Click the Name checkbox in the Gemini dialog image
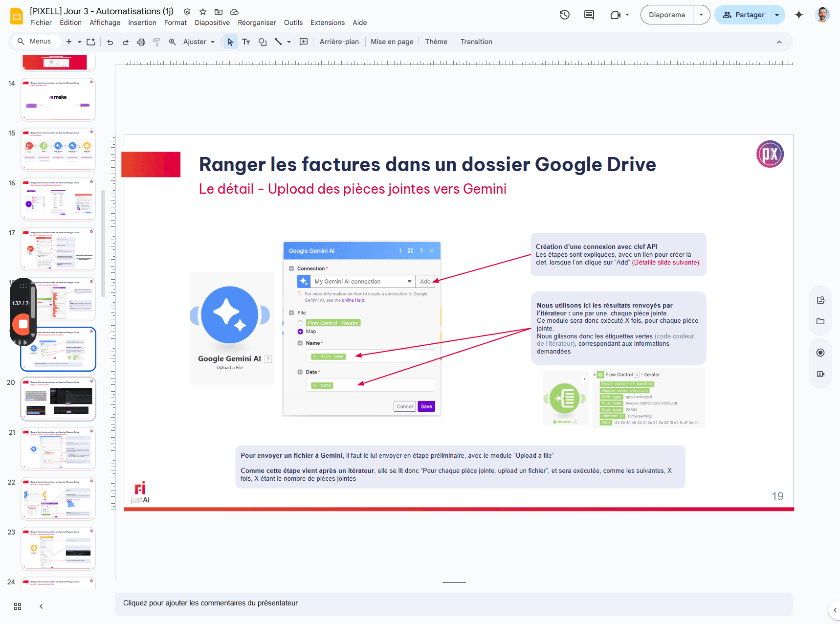 click(x=300, y=343)
